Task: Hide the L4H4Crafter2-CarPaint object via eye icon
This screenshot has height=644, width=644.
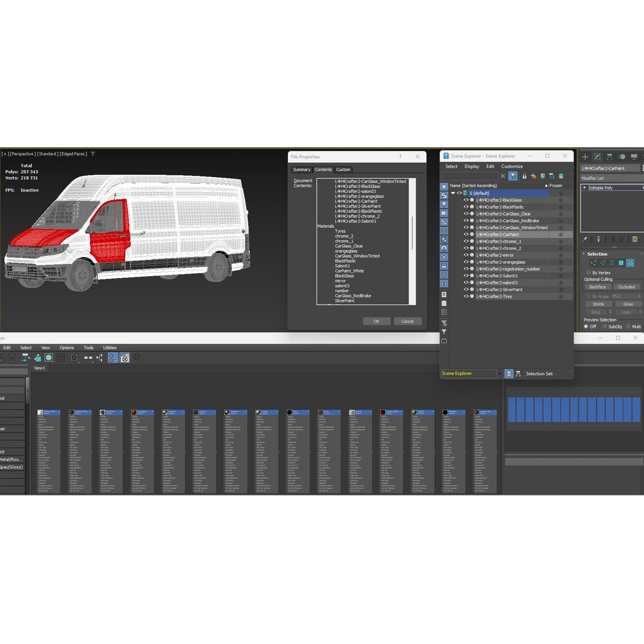Action: click(466, 234)
